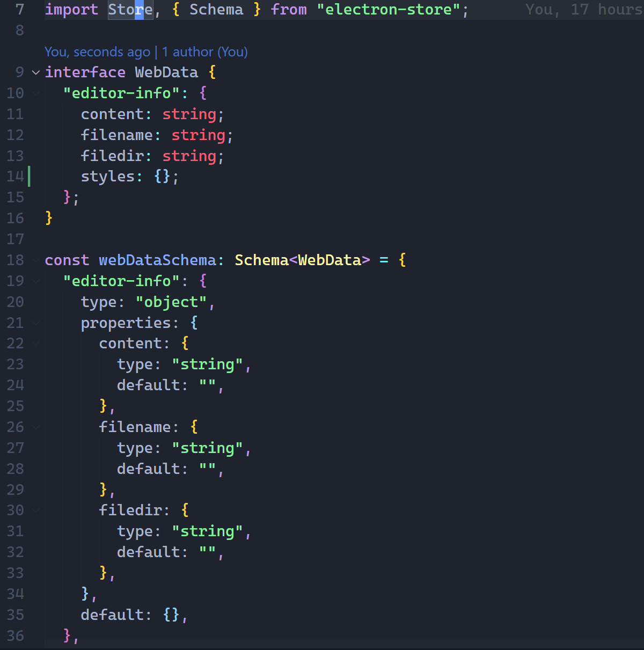
Task: Click 'Schema<WebData>' type annotation on line 18
Action: 302,260
